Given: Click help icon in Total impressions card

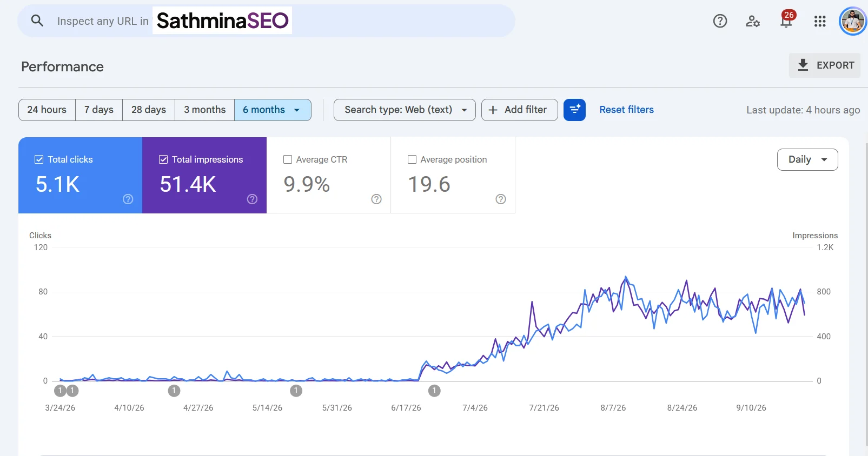Looking at the screenshot, I should coord(252,199).
